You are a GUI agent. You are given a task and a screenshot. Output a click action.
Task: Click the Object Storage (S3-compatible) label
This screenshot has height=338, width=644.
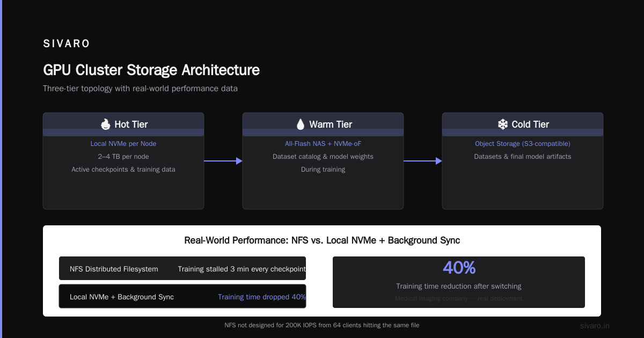pyautogui.click(x=523, y=144)
